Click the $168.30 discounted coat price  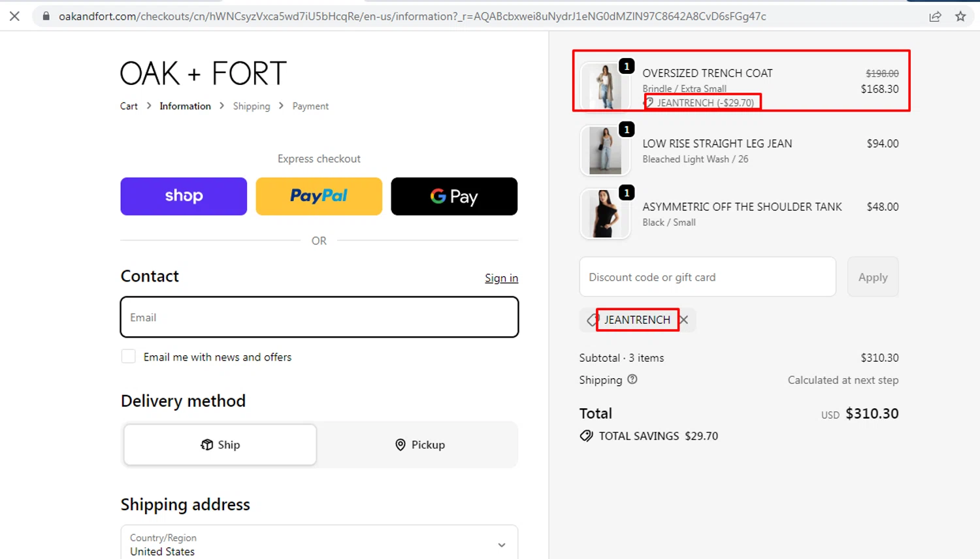879,89
